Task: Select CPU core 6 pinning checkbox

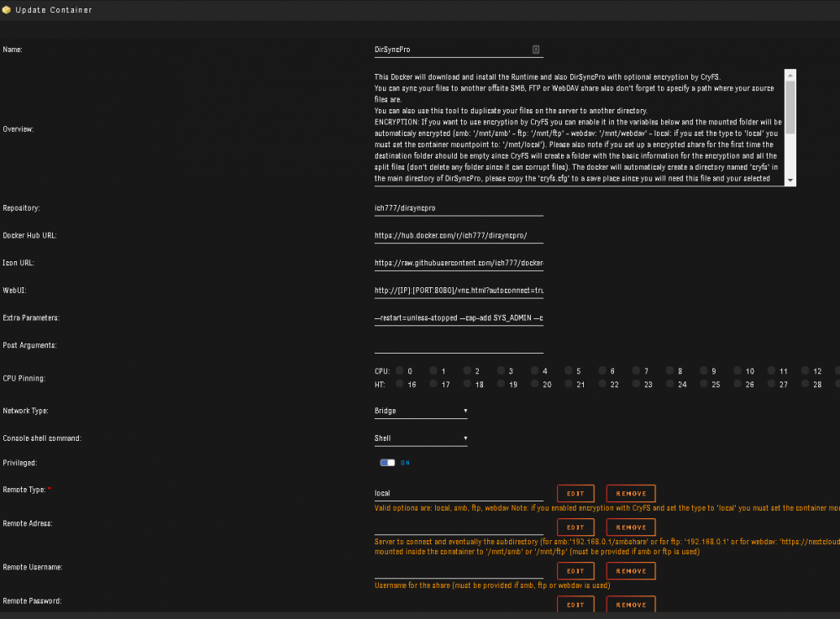Action: pyautogui.click(x=602, y=370)
